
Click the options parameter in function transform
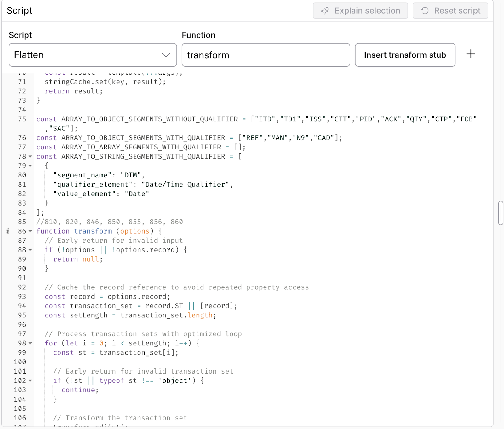point(135,231)
